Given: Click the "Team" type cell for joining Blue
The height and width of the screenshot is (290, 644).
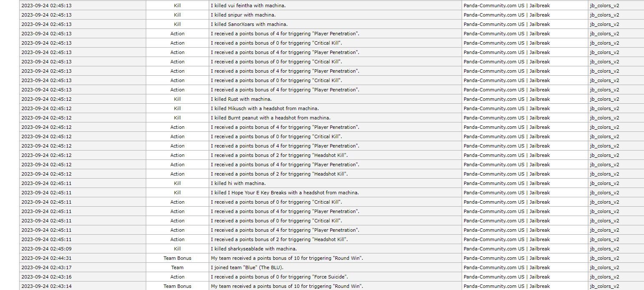Looking at the screenshot, I should 177,267.
